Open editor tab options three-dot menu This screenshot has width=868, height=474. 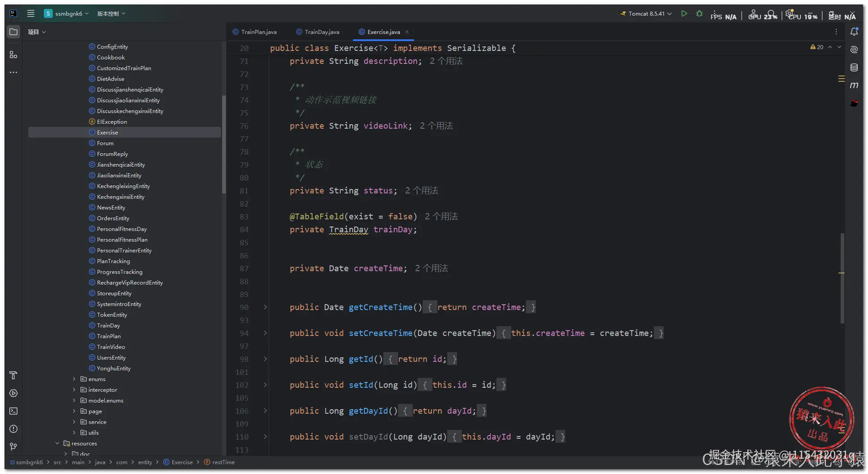(x=836, y=32)
